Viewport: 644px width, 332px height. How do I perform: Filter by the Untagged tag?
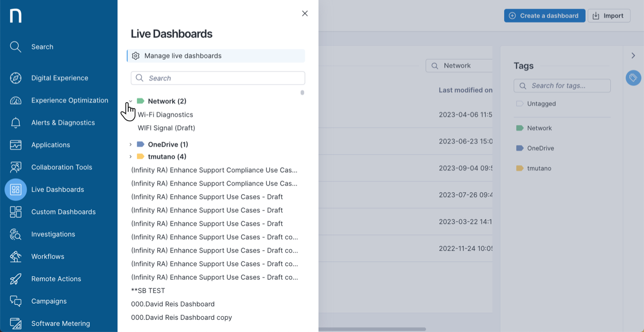click(541, 104)
